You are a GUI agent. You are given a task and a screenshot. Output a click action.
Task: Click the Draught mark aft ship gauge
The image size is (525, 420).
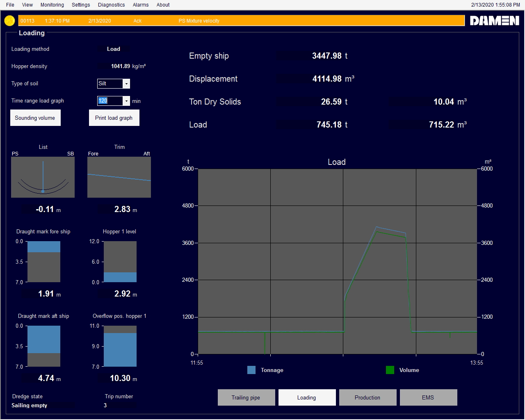pos(43,346)
